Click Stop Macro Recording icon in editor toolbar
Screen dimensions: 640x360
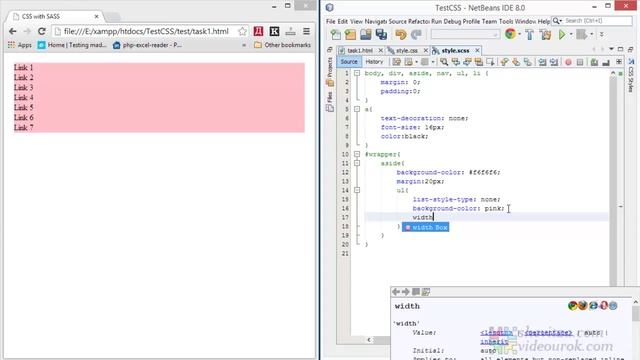click(580, 62)
